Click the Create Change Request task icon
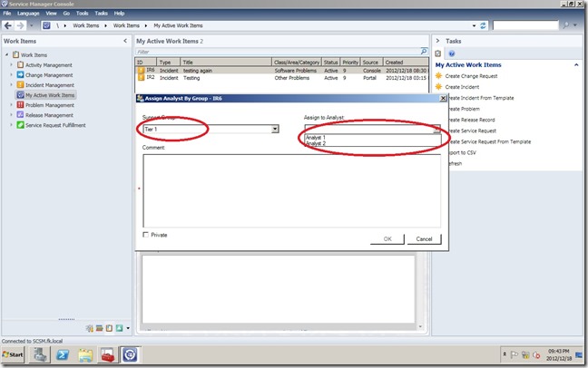588x368 pixels. pos(440,76)
